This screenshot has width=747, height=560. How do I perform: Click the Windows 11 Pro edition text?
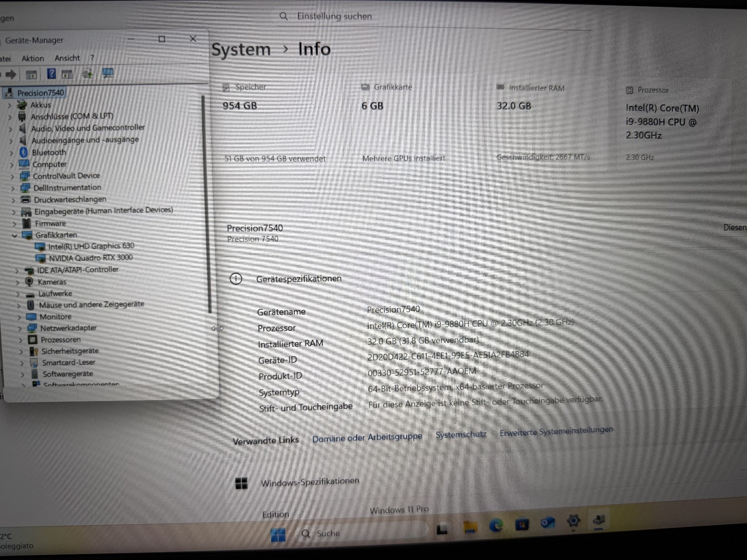pyautogui.click(x=399, y=510)
